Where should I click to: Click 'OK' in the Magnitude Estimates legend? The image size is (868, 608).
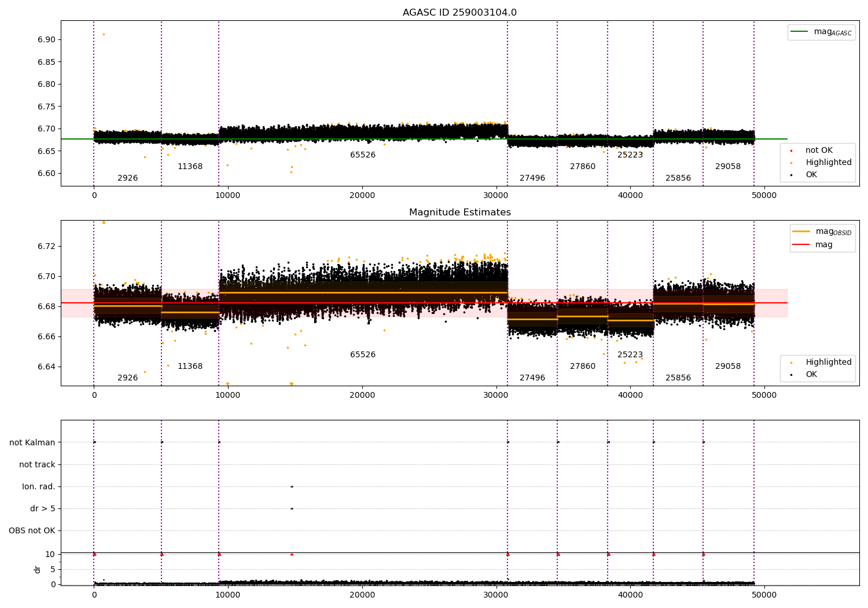[811, 375]
